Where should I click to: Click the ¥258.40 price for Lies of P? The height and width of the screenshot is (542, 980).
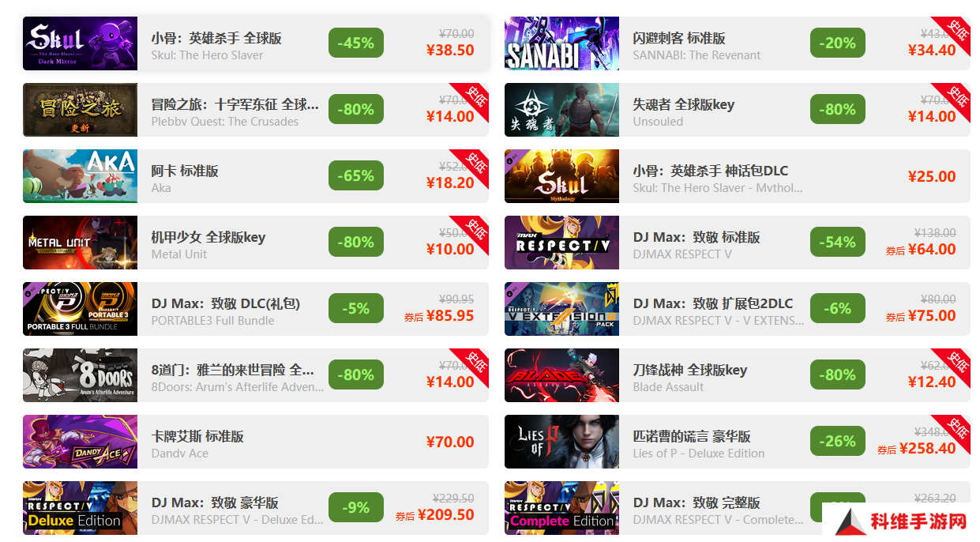coord(932,448)
